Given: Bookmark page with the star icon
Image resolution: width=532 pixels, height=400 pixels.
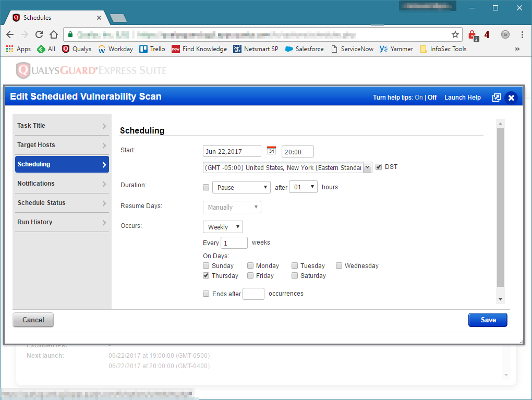Looking at the screenshot, I should coord(455,34).
